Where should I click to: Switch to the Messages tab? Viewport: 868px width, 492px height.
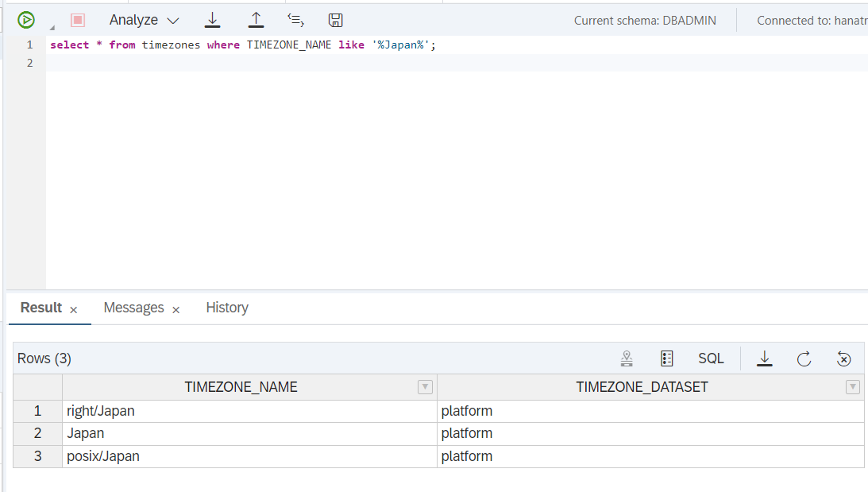click(134, 308)
